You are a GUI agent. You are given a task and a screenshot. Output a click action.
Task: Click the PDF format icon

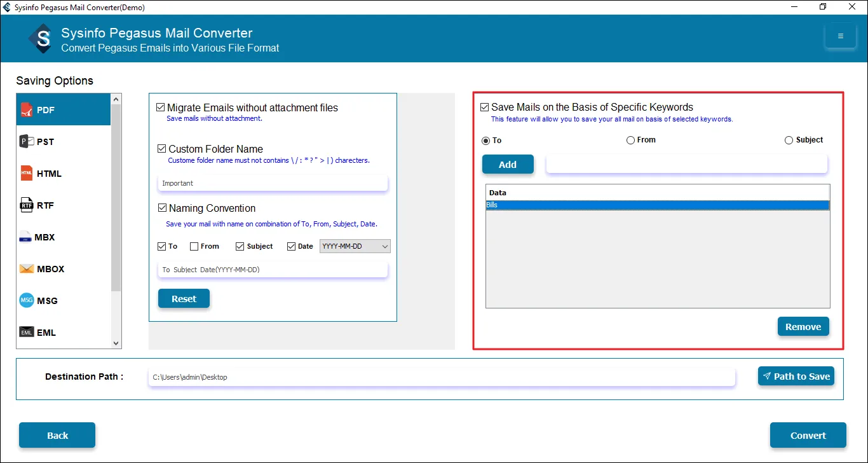tap(27, 110)
